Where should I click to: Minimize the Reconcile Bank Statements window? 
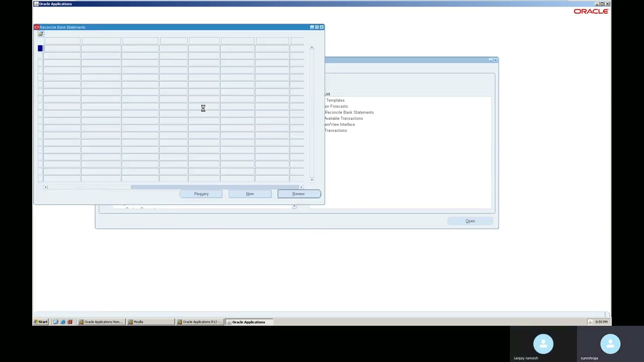pyautogui.click(x=311, y=27)
